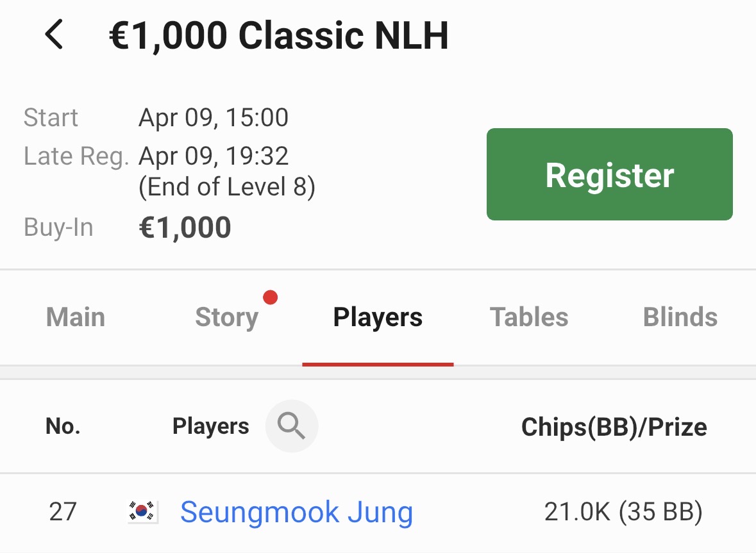Click the 21.0K (35 BB) chip count
Viewport: 756px width, 553px height.
click(623, 512)
